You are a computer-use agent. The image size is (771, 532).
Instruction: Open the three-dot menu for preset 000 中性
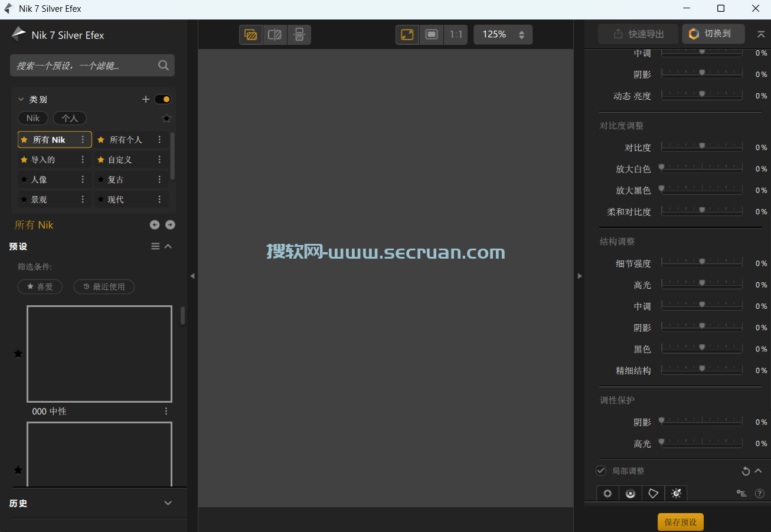(x=166, y=411)
